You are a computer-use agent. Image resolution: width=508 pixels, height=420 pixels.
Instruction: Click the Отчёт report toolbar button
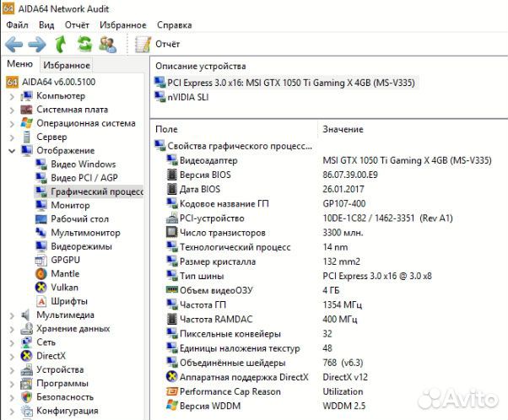pyautogui.click(x=158, y=44)
